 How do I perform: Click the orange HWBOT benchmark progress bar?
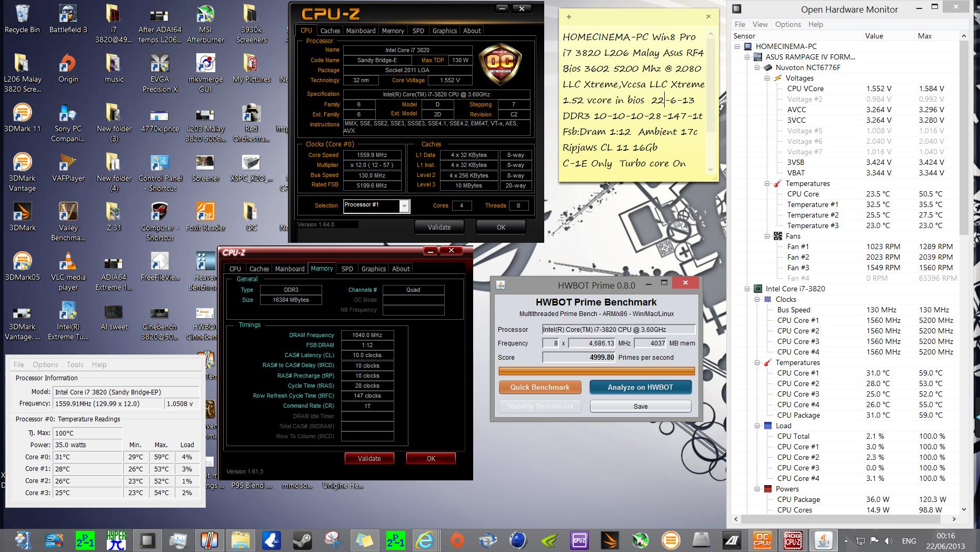pyautogui.click(x=596, y=371)
